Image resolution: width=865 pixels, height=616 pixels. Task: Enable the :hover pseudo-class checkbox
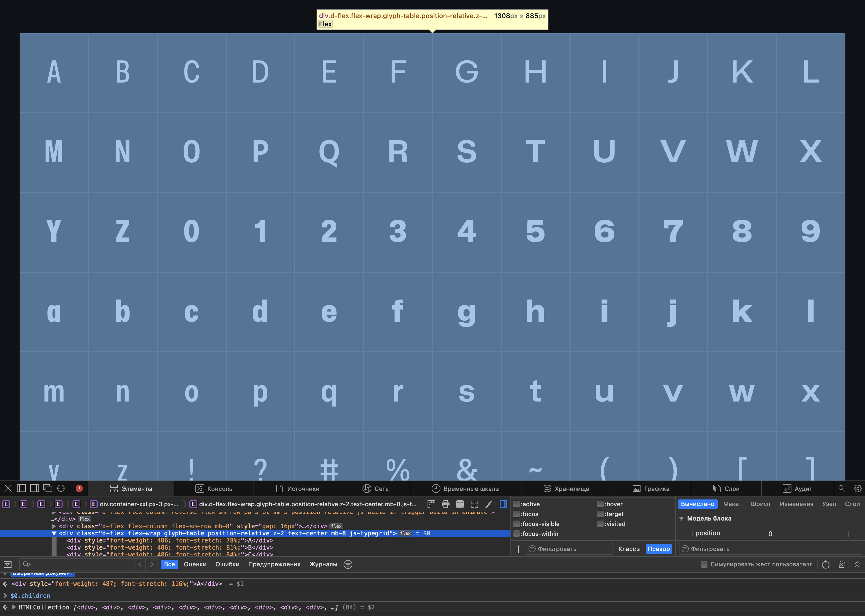(600, 504)
